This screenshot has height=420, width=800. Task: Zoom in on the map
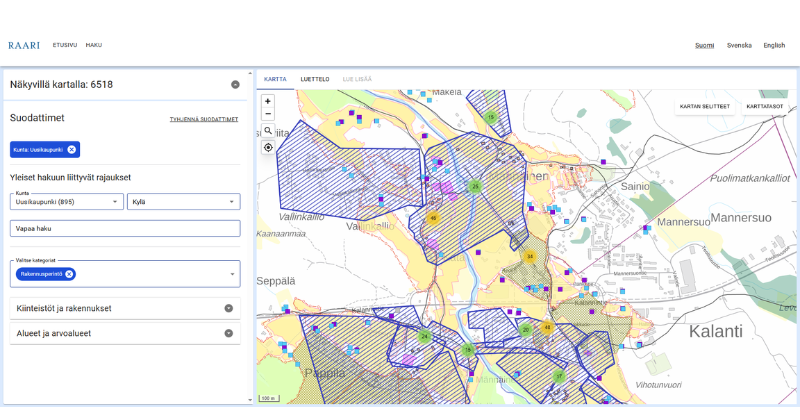(x=268, y=101)
